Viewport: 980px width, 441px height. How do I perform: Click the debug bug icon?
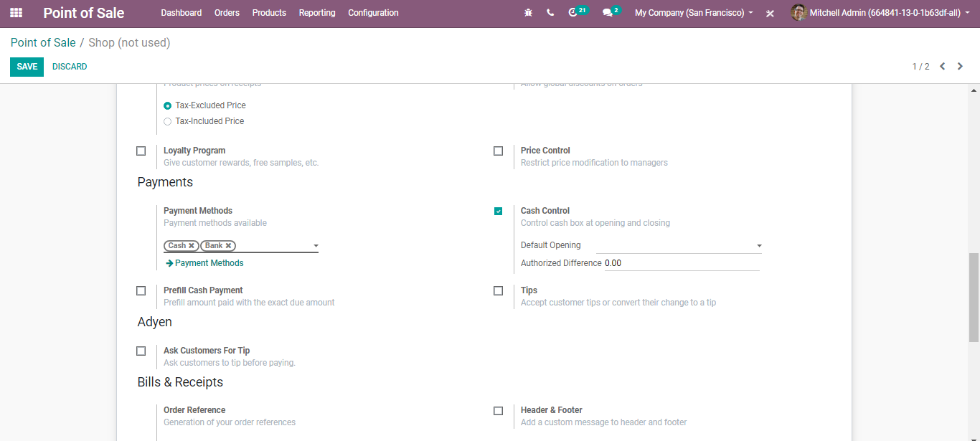(529, 13)
